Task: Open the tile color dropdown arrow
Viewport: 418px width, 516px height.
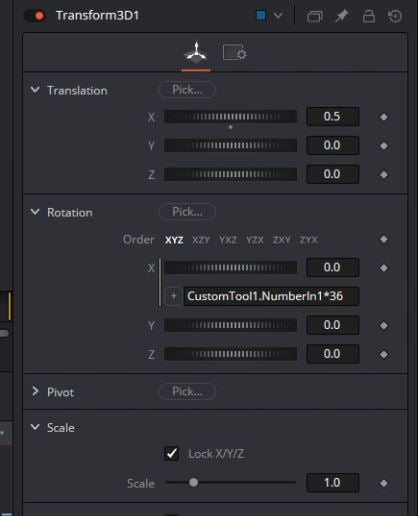Action: tap(278, 16)
